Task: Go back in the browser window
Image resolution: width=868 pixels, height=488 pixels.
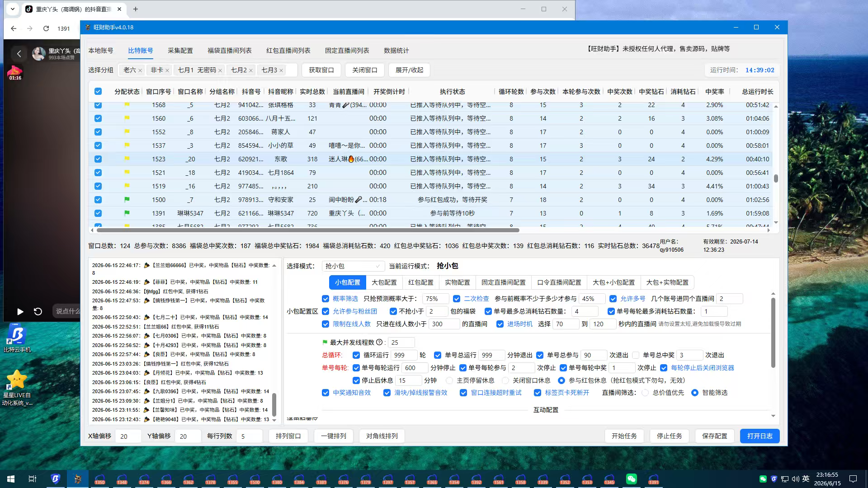Action: coord(14,28)
